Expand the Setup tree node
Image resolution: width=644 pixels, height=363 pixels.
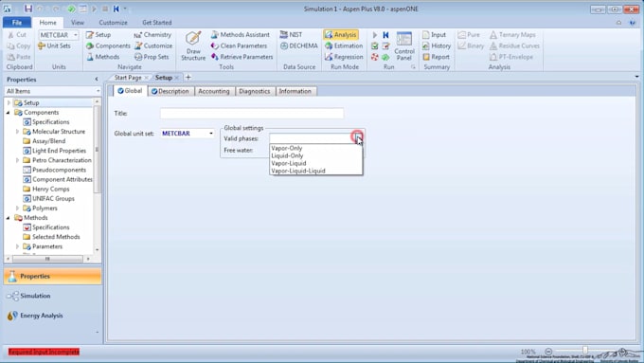9,102
